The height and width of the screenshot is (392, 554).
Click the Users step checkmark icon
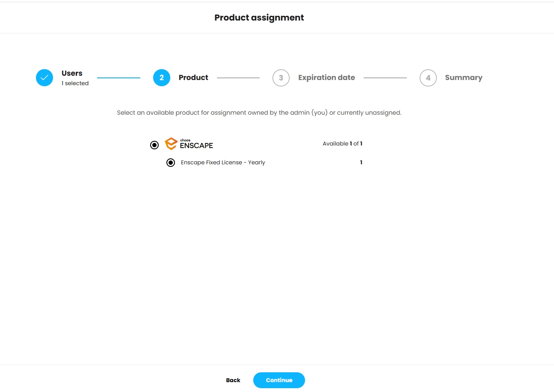click(x=44, y=78)
